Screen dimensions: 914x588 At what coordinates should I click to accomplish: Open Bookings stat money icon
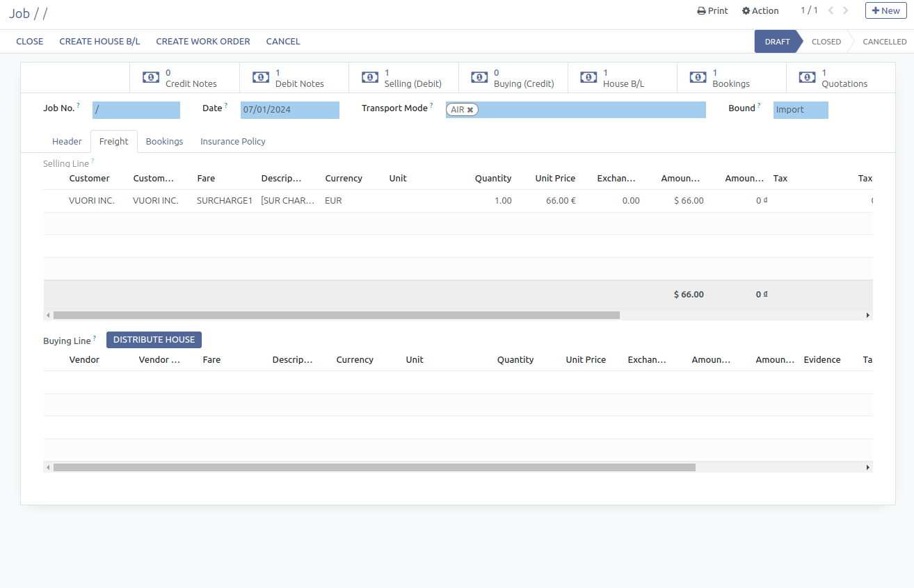pos(697,78)
